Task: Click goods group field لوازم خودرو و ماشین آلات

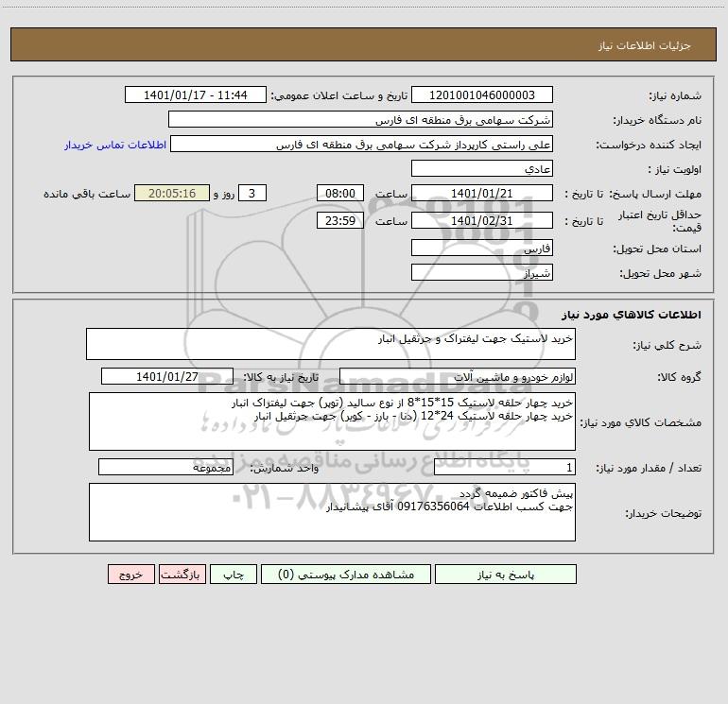Action: pyautogui.click(x=458, y=376)
